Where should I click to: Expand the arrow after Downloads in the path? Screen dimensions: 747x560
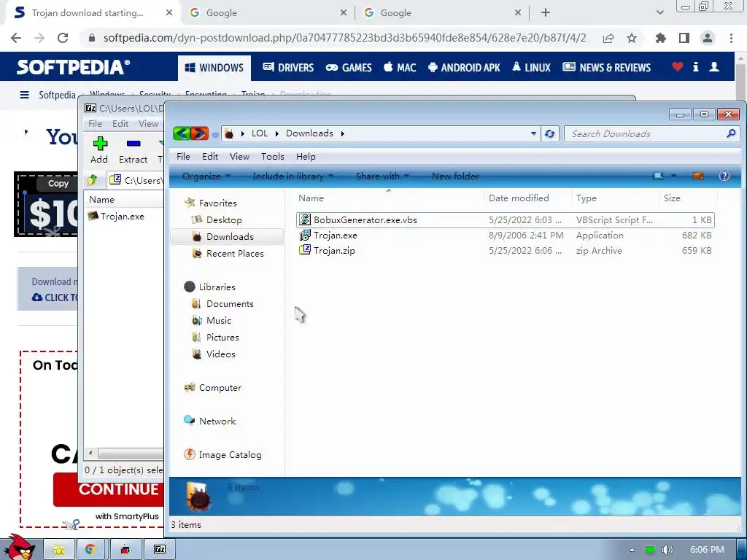coord(343,133)
